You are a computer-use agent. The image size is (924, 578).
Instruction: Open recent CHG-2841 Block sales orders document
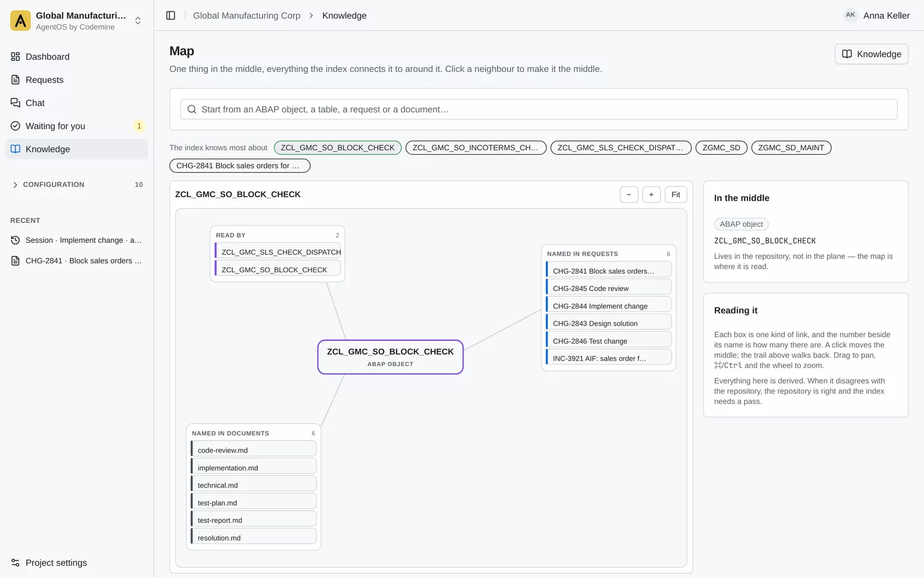click(x=76, y=261)
